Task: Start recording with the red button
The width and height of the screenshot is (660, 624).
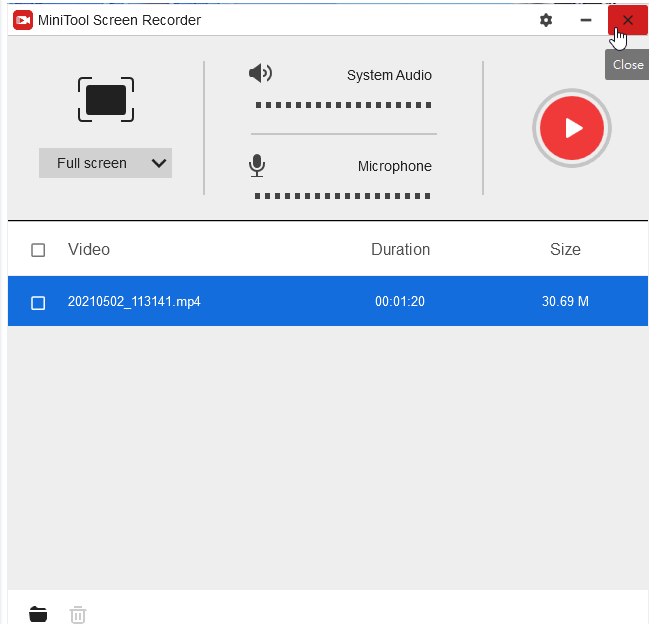Action: click(572, 128)
